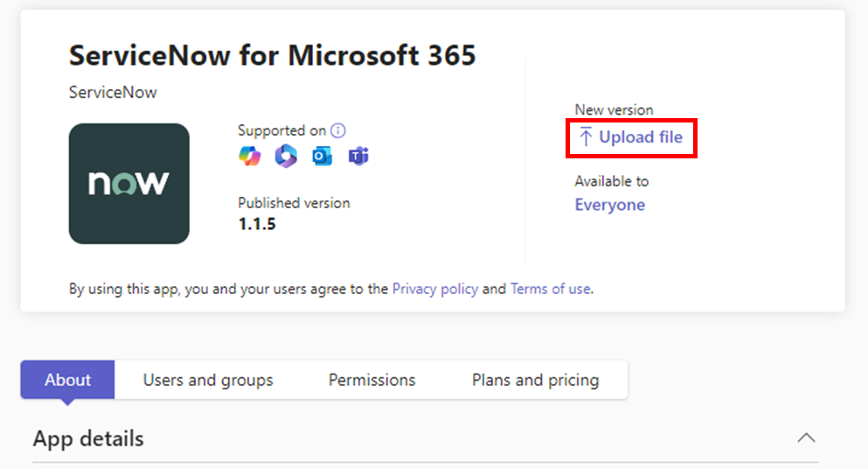868x469 pixels.
Task: Click the Microsoft 365 supported-on icon
Action: (286, 157)
